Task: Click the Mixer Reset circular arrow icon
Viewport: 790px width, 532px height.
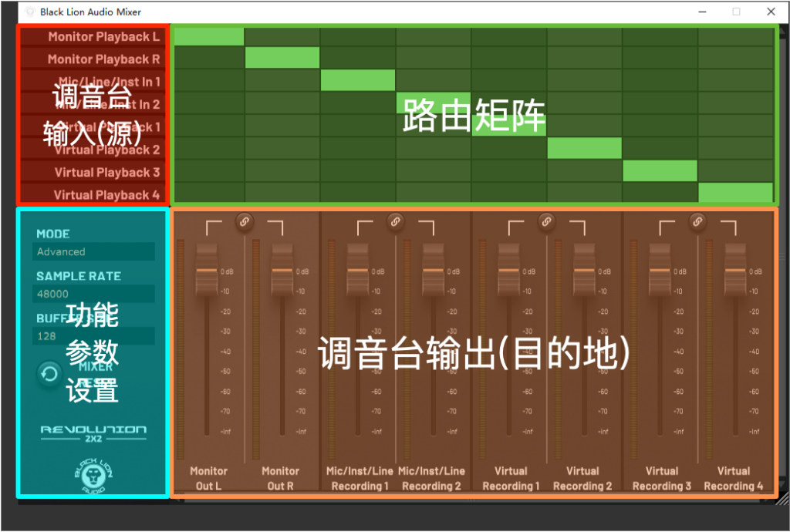Action: (x=49, y=374)
